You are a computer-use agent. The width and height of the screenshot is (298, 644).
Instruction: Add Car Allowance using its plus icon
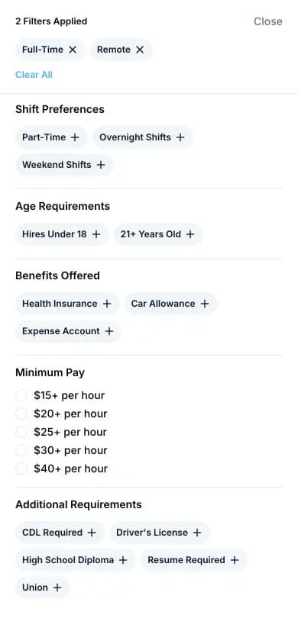tap(204, 304)
